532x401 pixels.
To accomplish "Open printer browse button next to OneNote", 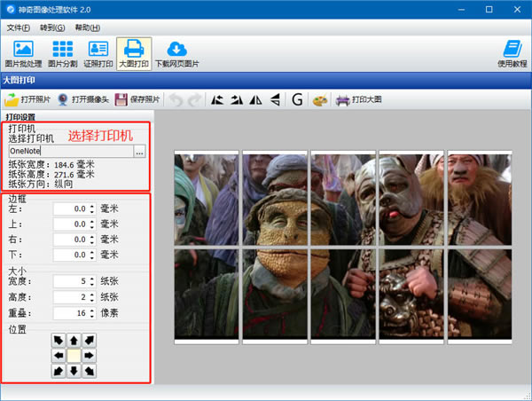I will [x=139, y=153].
